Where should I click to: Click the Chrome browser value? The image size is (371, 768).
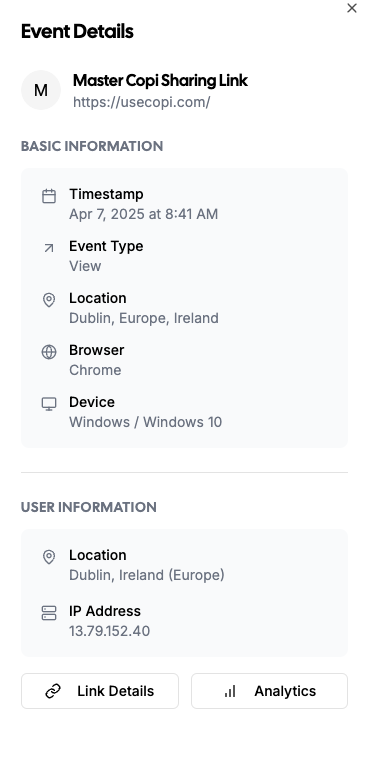[95, 370]
